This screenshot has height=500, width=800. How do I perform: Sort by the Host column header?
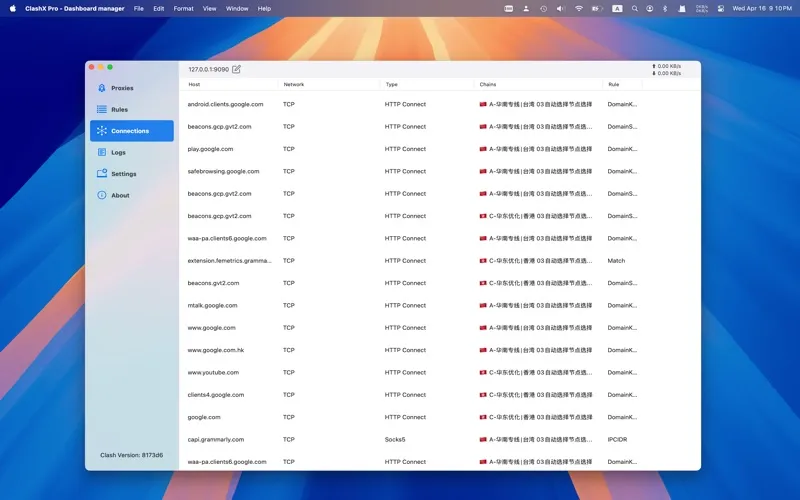[x=194, y=84]
